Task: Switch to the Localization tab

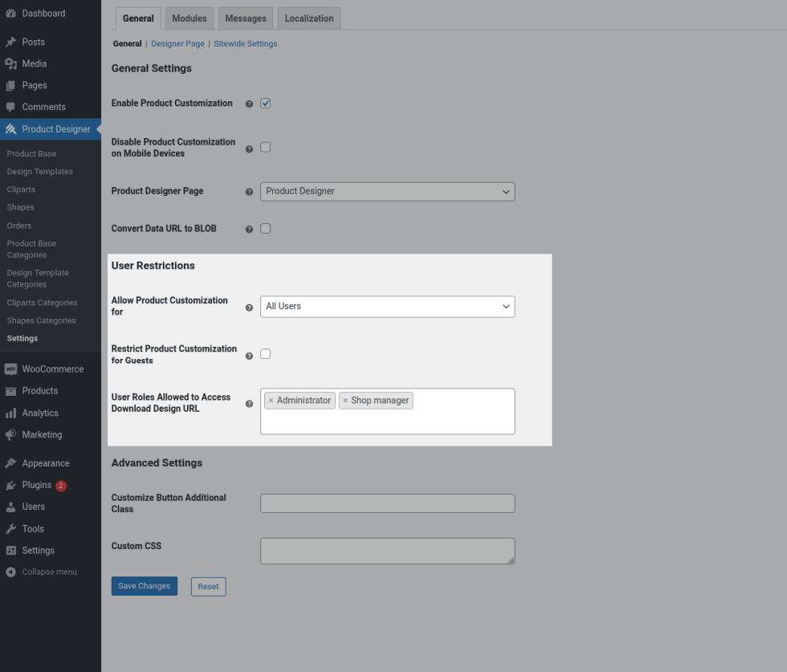Action: click(308, 18)
